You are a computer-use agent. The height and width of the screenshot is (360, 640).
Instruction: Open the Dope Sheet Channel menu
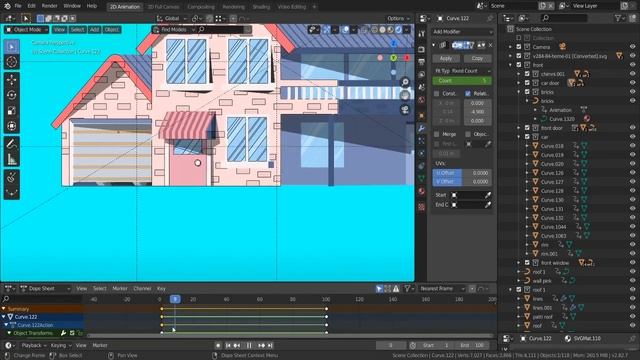142,289
